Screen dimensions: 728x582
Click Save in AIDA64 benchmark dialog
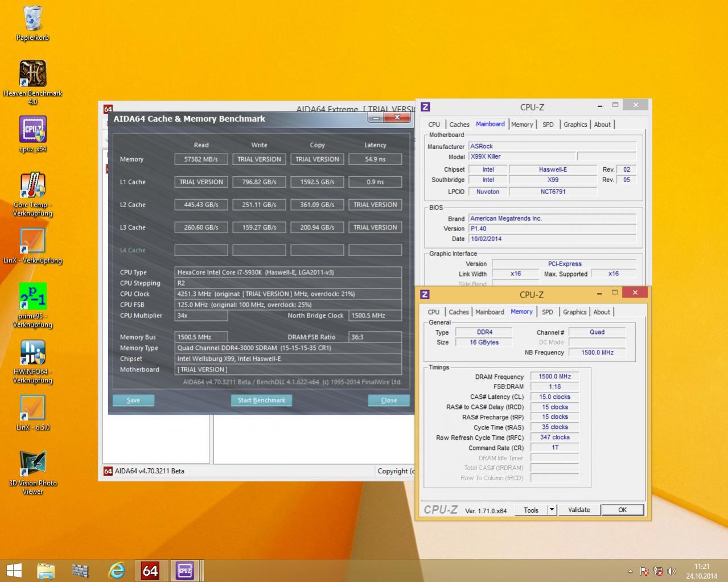133,400
